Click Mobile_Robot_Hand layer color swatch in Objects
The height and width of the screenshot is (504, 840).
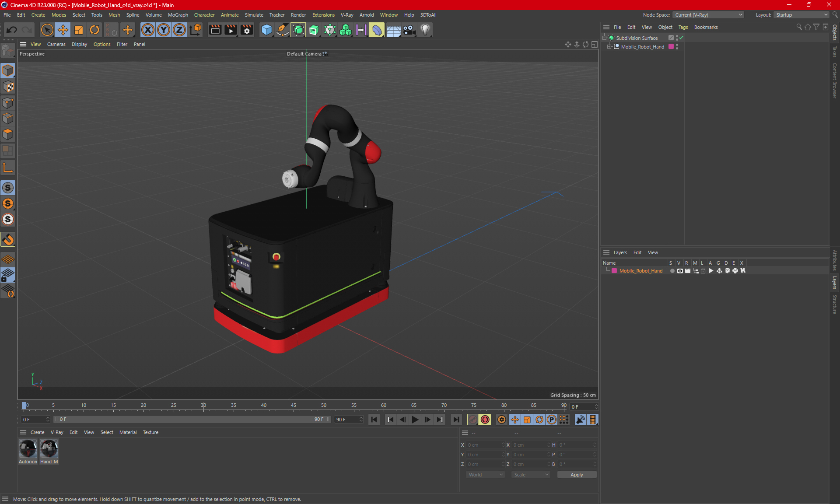pos(671,46)
